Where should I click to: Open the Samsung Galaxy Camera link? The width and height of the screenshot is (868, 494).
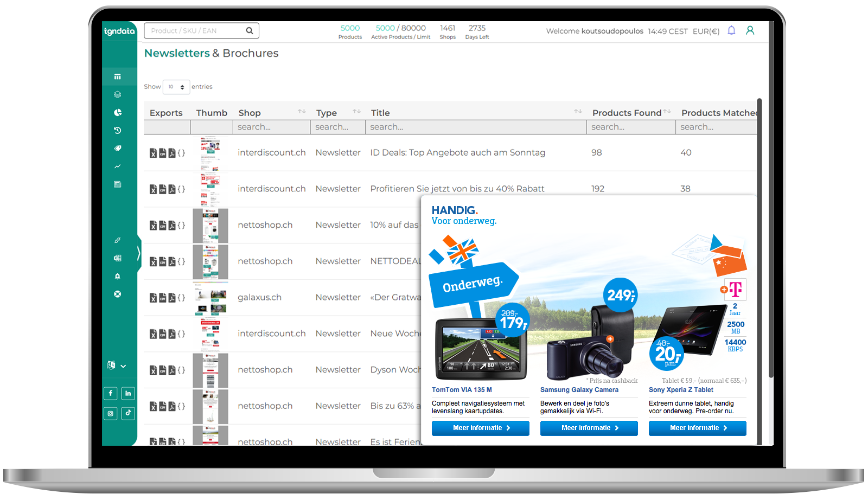point(579,390)
